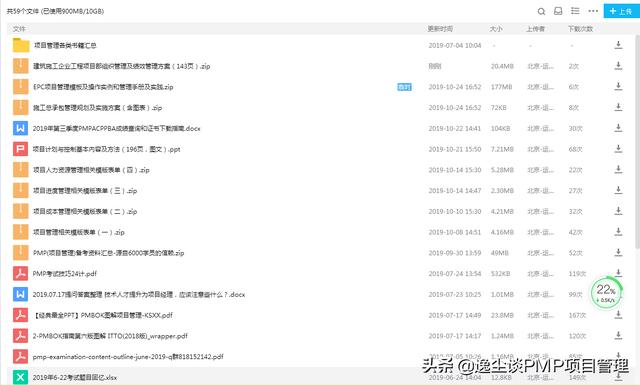Open file 建筑施工企业工程项目部...(143页).zip
This screenshot has width=640, height=385.
click(x=122, y=66)
